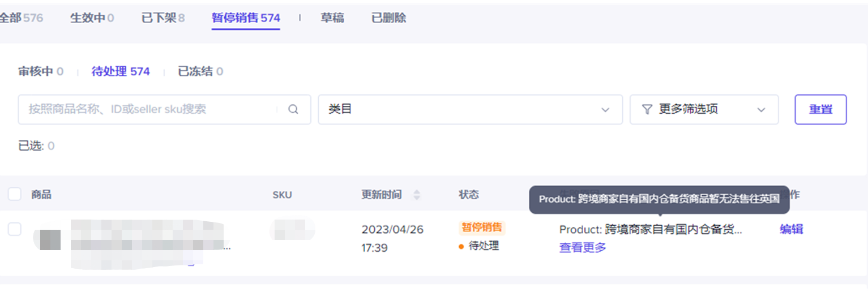Open the 草稿 drafts tab
The height and width of the screenshot is (292, 868).
(332, 18)
